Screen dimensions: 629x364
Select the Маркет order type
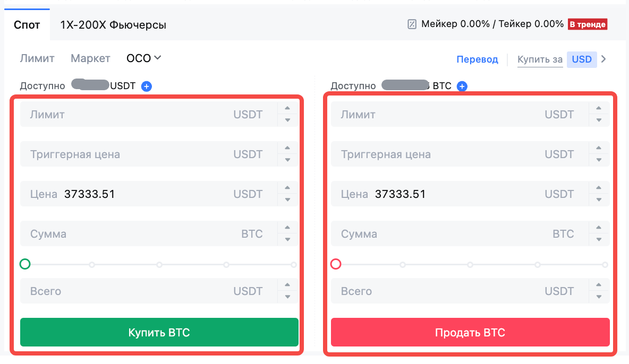click(90, 58)
